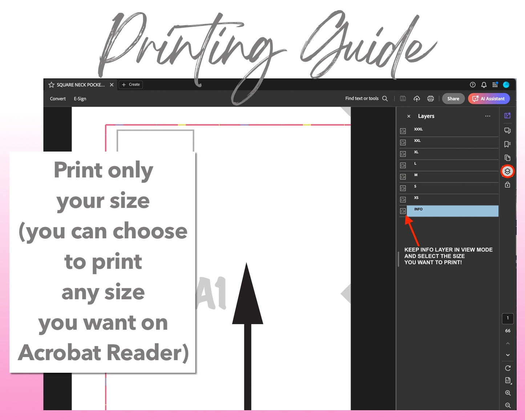The width and height of the screenshot is (525, 420).
Task: Toggle visibility of the XXXL layer
Action: click(x=403, y=131)
